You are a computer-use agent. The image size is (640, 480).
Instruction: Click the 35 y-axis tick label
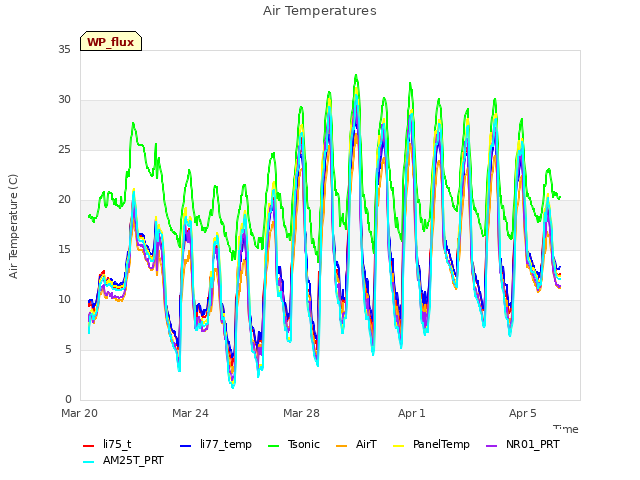pos(64,49)
